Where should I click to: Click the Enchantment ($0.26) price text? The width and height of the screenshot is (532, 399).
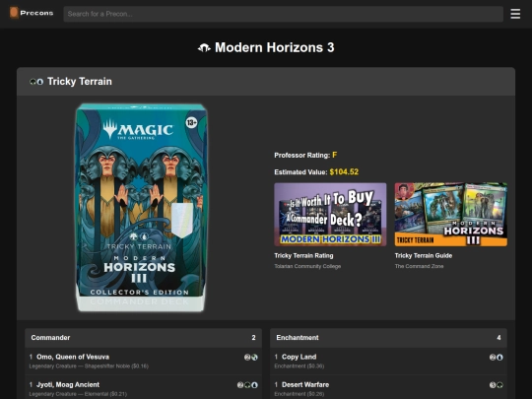click(299, 394)
